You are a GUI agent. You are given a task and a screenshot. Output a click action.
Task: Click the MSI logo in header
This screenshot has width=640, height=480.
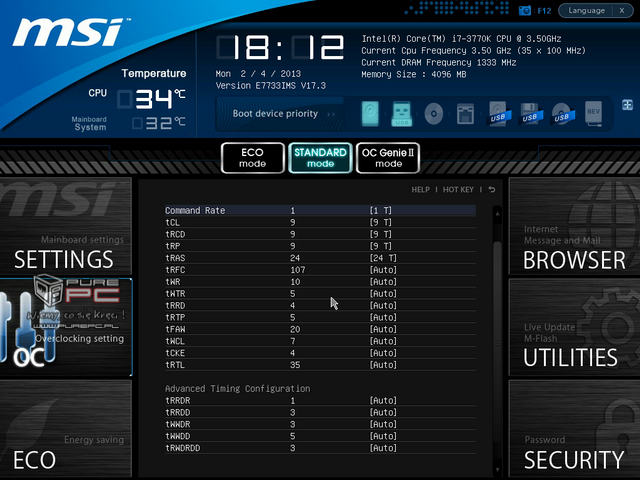(69, 33)
